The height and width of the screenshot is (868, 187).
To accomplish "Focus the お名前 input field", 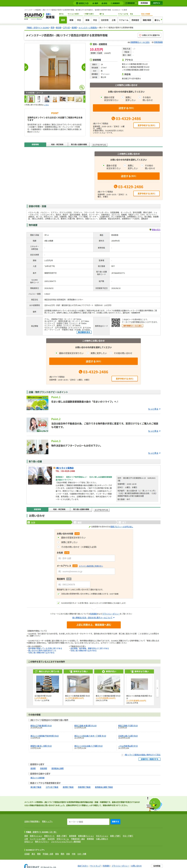I will pyautogui.click(x=86, y=558).
